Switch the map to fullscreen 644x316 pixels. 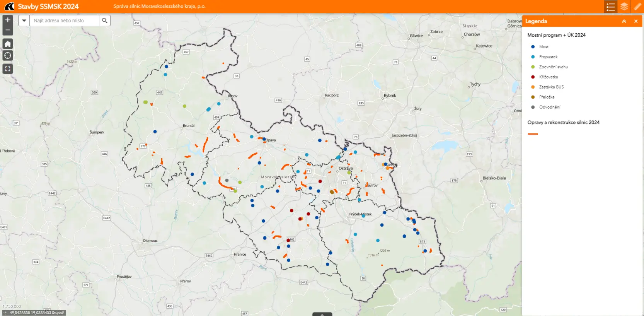8,69
